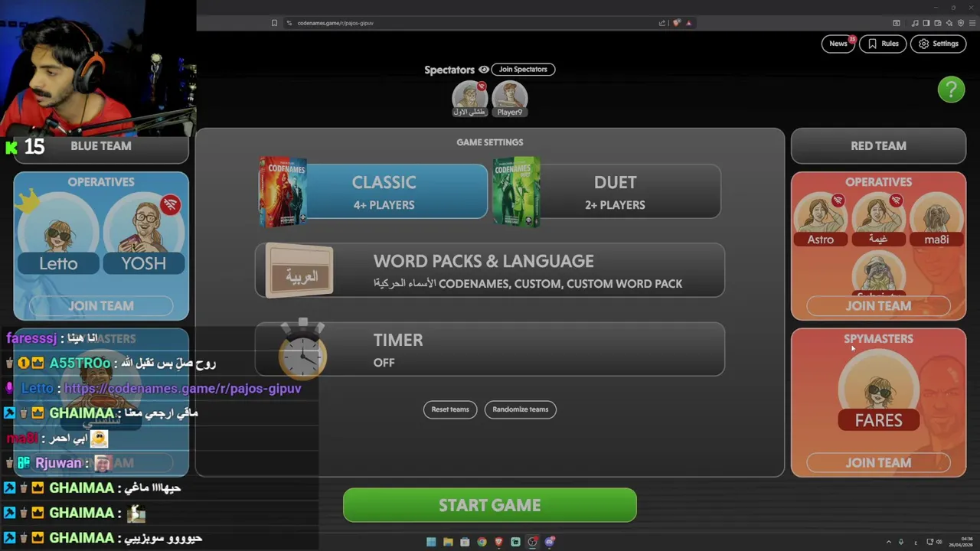Click the Arabic language card icon
The height and width of the screenshot is (551, 980).
click(300, 271)
